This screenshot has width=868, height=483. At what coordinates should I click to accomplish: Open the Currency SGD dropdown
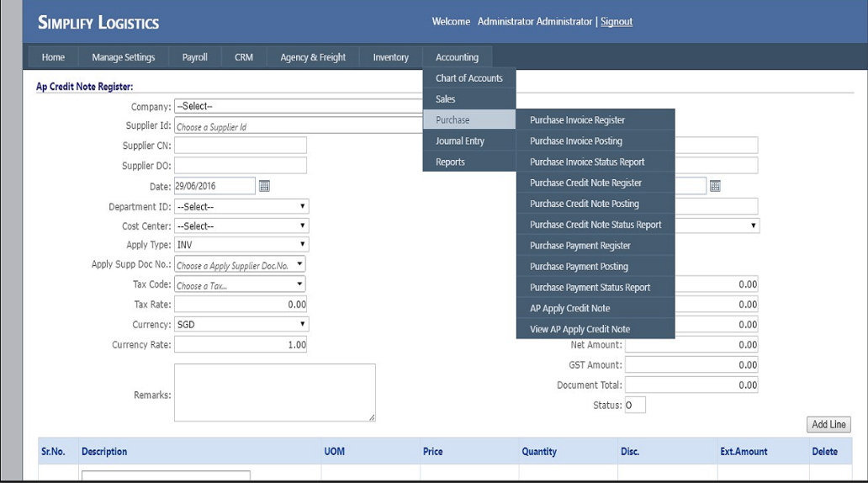(241, 324)
